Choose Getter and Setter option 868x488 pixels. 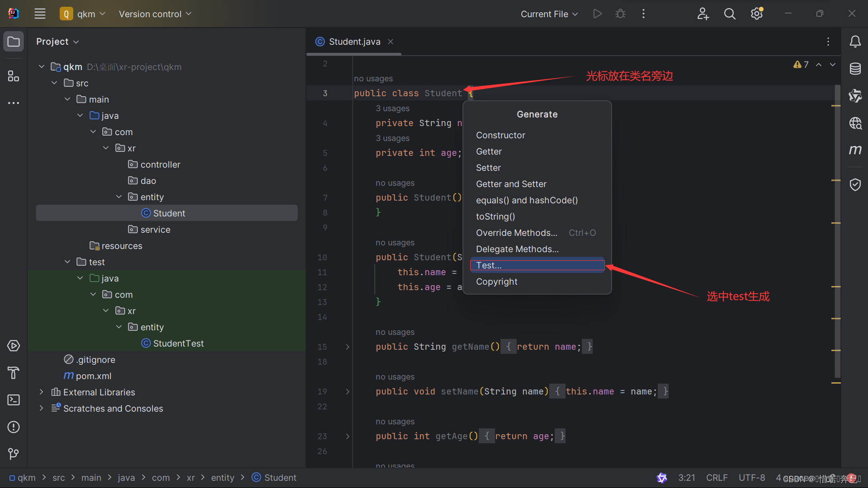537,184
